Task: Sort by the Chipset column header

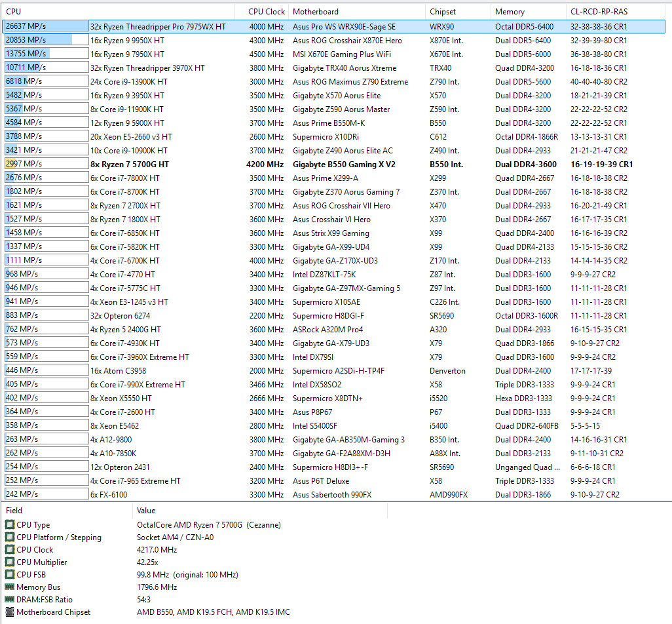Action: pyautogui.click(x=458, y=12)
